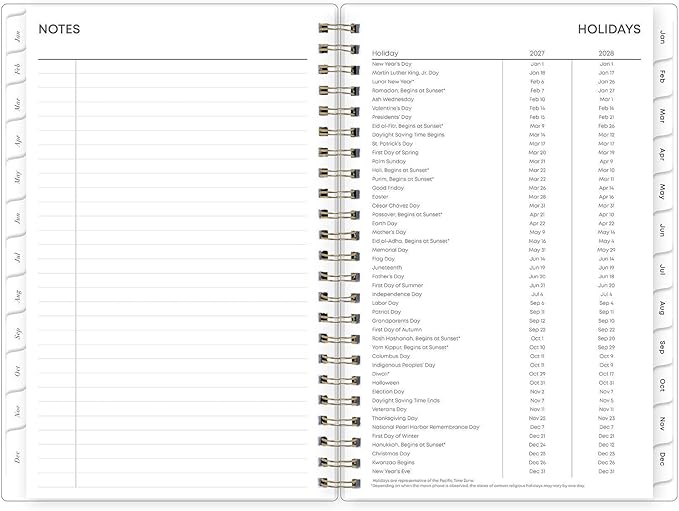Choose the Aug tab on the Notes page
This screenshot has height=511, width=679.
(x=17, y=296)
